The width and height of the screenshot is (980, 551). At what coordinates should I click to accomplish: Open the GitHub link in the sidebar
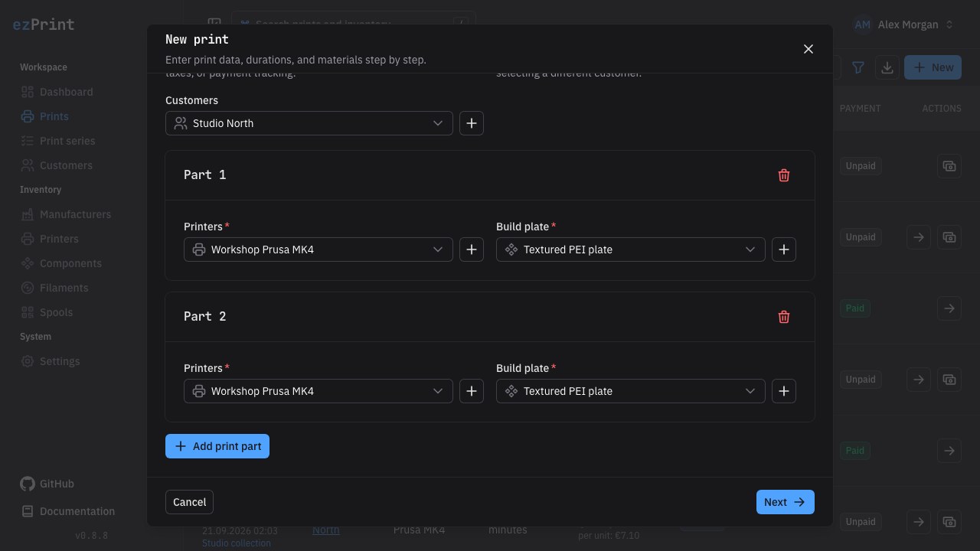[47, 484]
